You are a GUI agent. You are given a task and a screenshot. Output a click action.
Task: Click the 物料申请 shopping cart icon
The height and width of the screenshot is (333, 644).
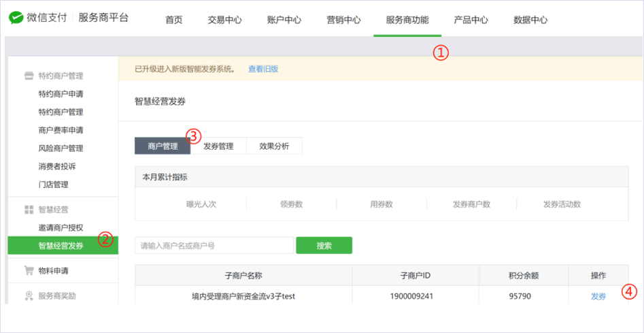tap(29, 270)
